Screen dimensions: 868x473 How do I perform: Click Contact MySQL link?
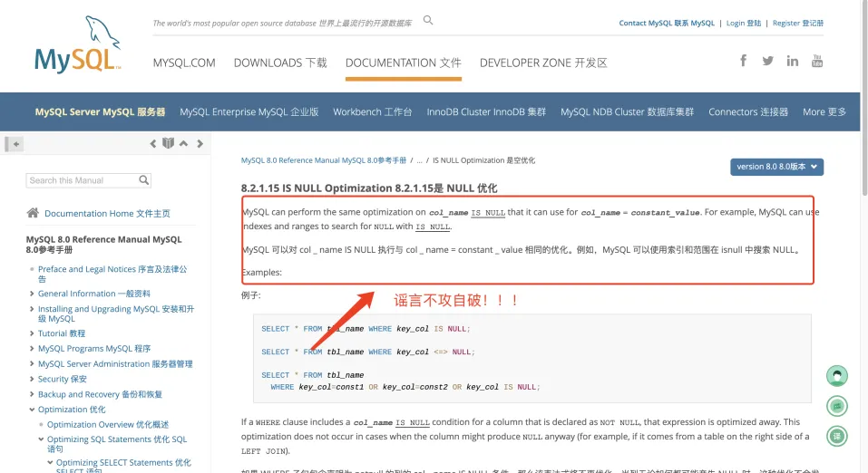tap(667, 24)
